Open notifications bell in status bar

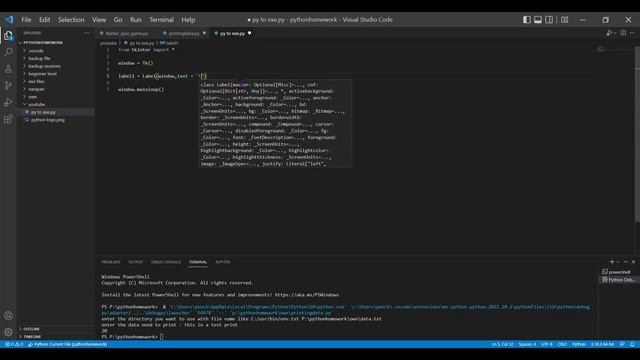click(x=632, y=344)
